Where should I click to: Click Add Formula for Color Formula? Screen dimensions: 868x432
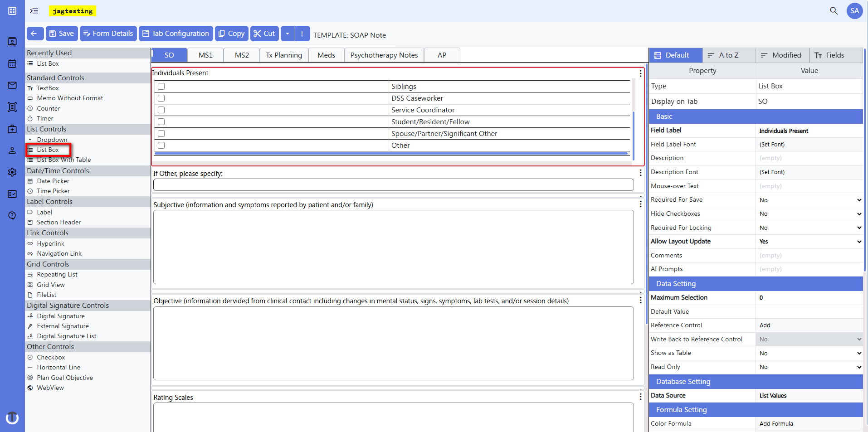(776, 424)
